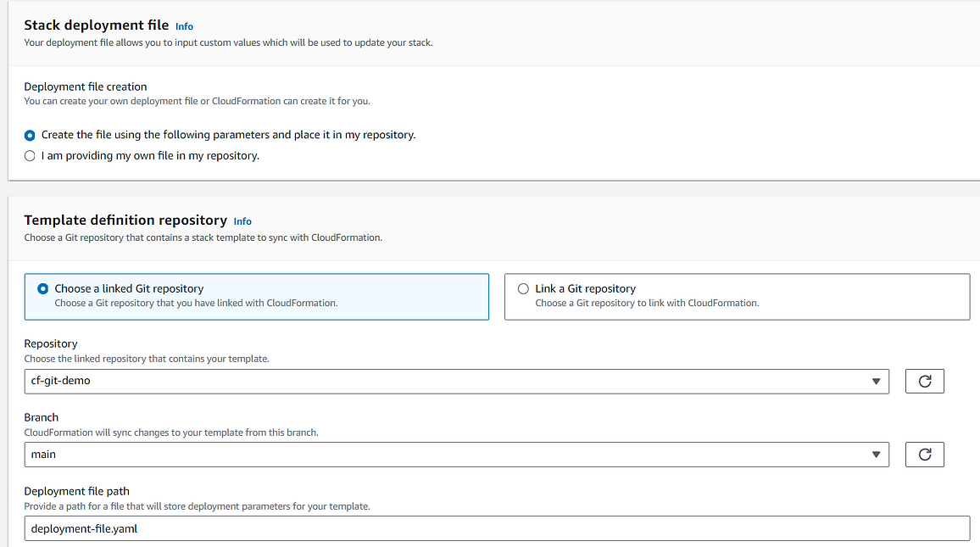
Task: Click the Deployment file path input field
Action: (x=497, y=528)
